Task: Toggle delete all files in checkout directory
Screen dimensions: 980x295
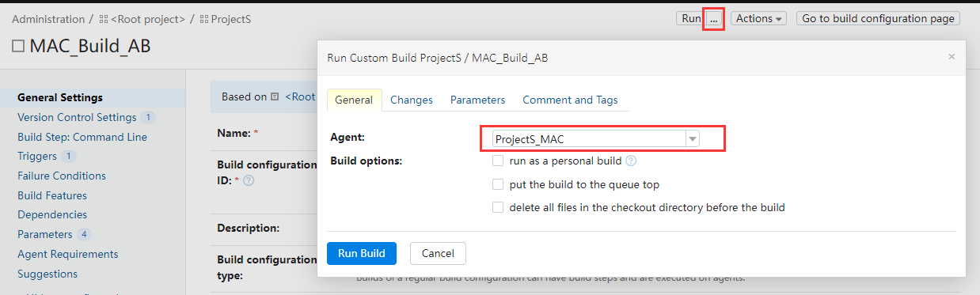Action: click(x=498, y=208)
